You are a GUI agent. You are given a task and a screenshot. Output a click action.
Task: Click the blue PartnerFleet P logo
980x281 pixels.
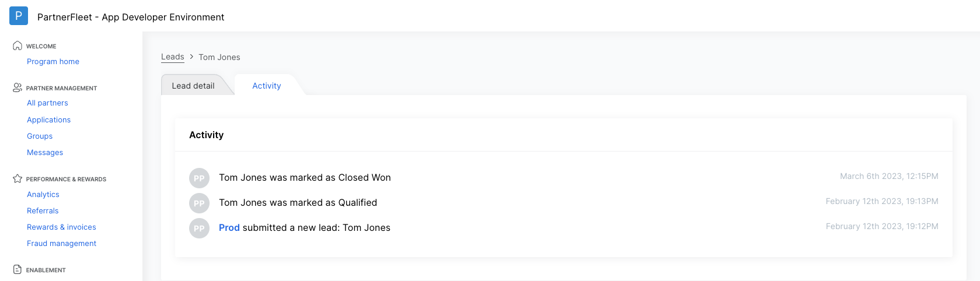19,16
